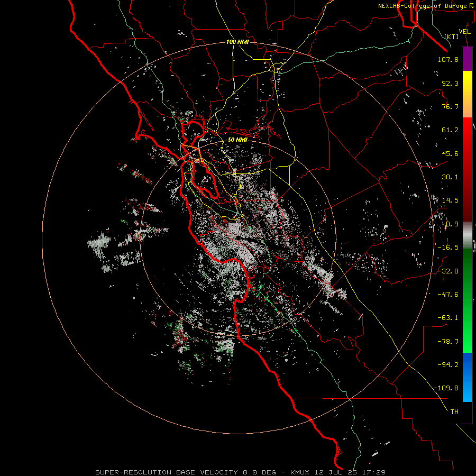
Task: Click the VEL legend title
Action: [464, 32]
